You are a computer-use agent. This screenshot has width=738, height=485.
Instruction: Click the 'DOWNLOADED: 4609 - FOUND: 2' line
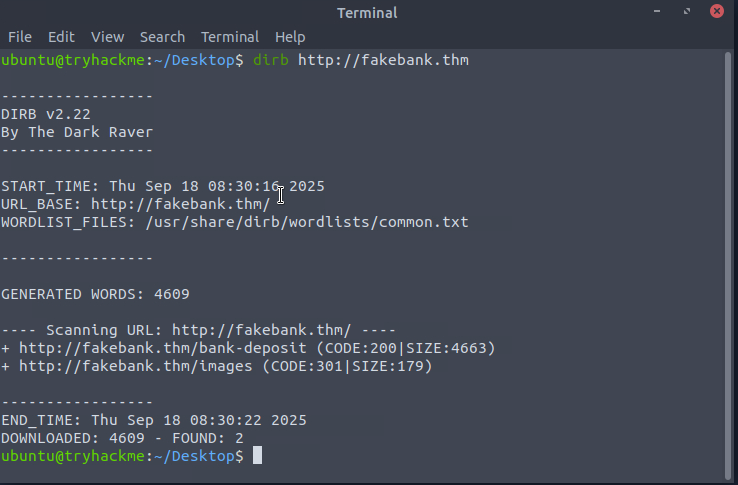pyautogui.click(x=122, y=438)
